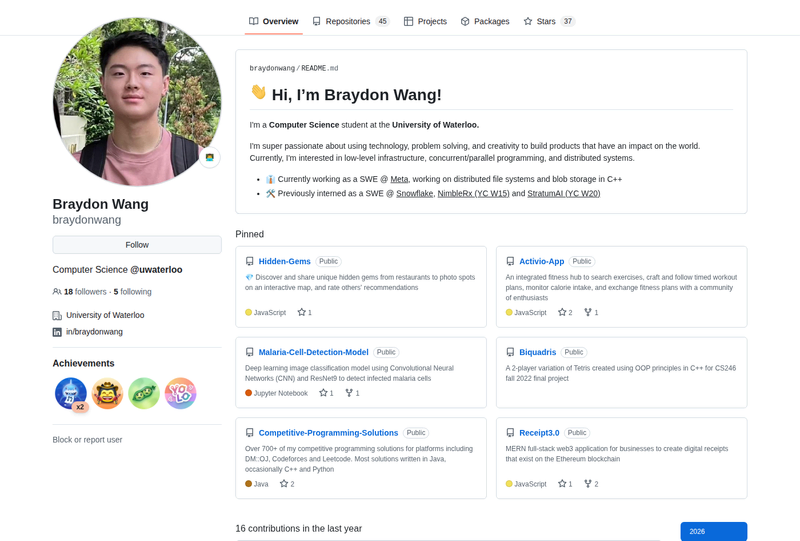Click the table icon on Projects tab
The height and width of the screenshot is (541, 800).
pyautogui.click(x=408, y=21)
